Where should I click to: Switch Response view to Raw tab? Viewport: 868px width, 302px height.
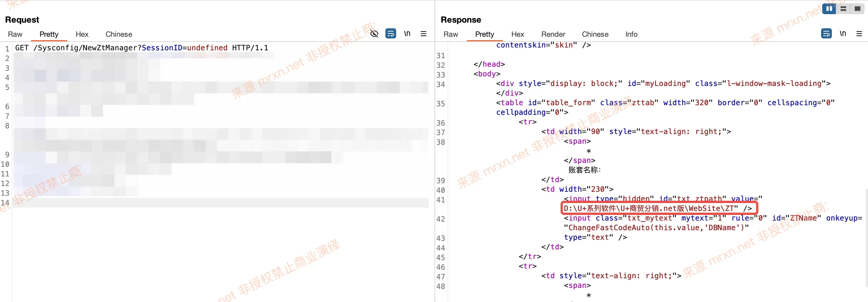[451, 34]
